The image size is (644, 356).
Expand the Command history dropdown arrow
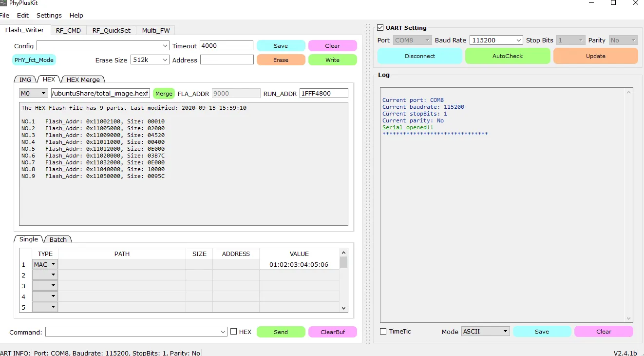pos(224,332)
